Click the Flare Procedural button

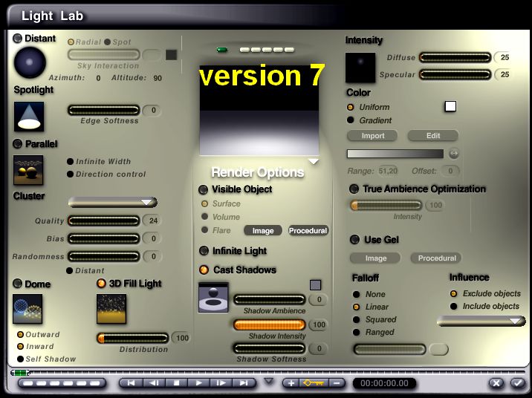[308, 230]
